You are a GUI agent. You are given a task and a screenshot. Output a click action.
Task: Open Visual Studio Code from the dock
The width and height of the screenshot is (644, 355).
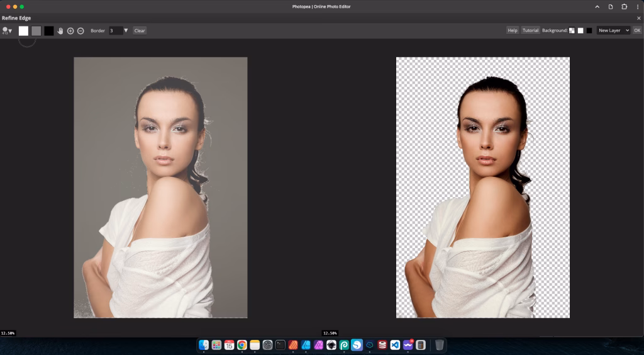[395, 345]
